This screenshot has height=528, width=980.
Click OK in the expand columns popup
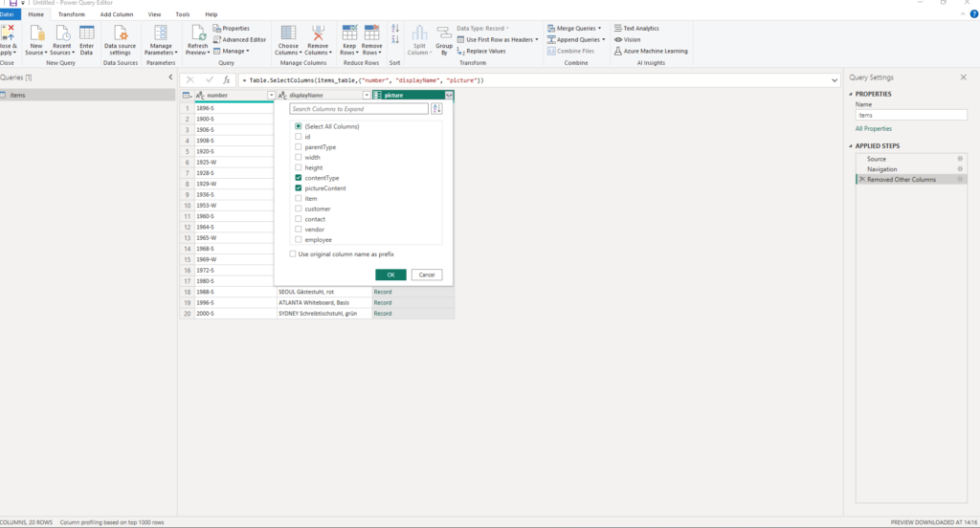390,275
